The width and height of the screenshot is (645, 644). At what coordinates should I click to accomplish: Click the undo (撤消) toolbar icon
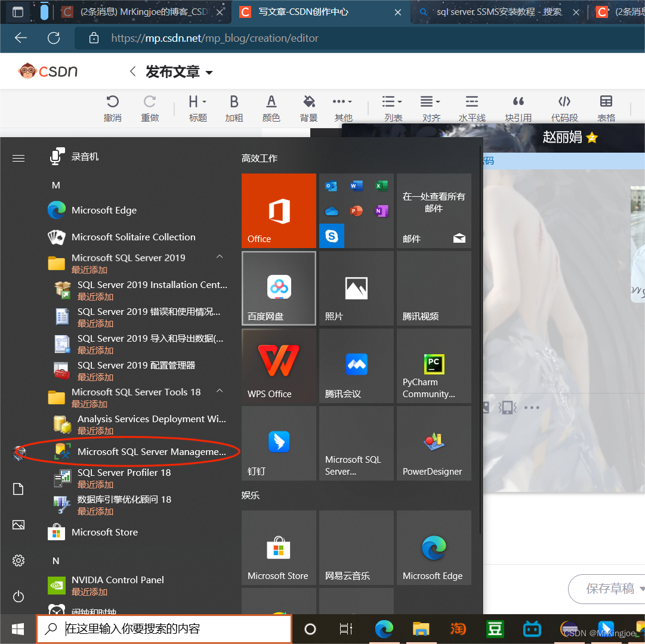[x=112, y=108]
